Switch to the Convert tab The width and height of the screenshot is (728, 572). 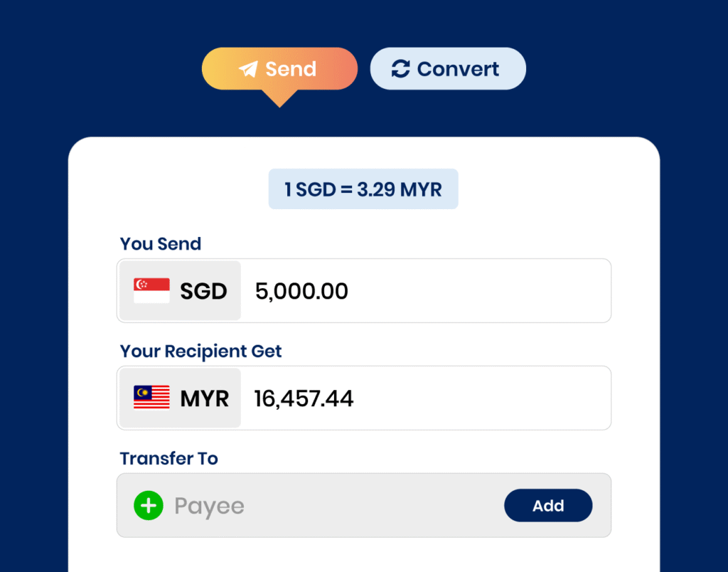click(x=448, y=69)
